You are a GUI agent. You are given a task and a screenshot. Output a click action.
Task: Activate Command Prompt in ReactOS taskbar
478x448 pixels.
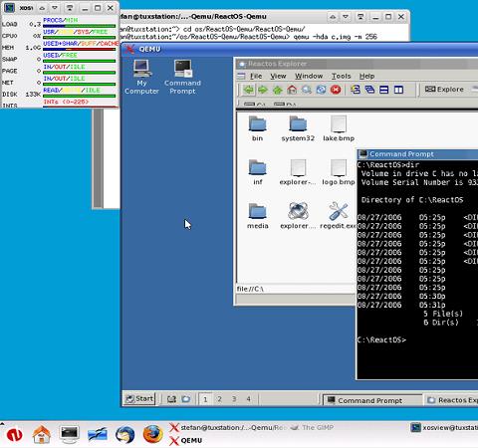(x=371, y=400)
